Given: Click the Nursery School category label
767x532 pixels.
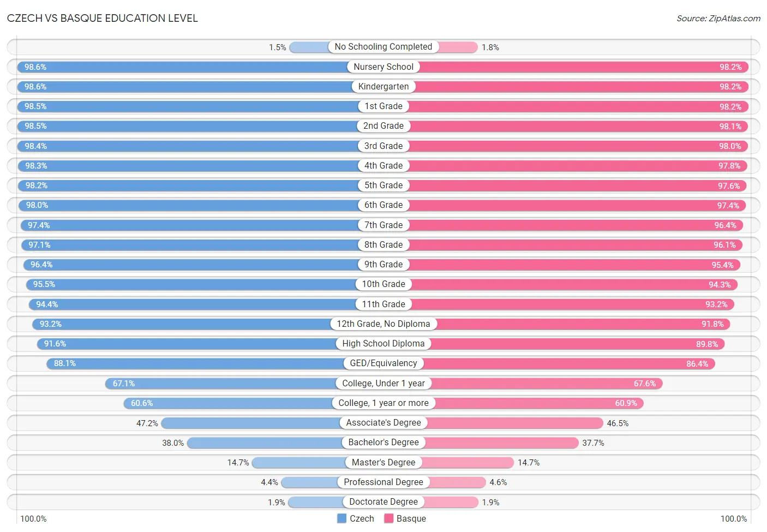Looking at the screenshot, I should (383, 67).
